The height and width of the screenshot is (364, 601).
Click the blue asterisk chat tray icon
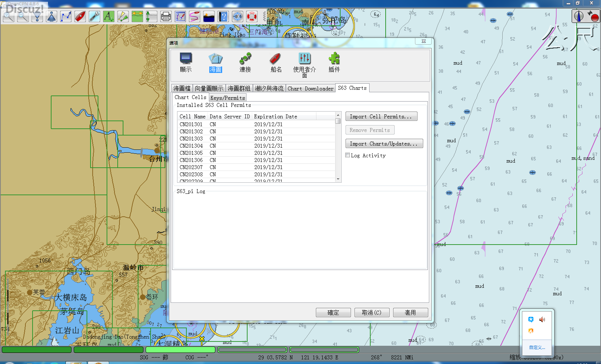pyautogui.click(x=531, y=319)
